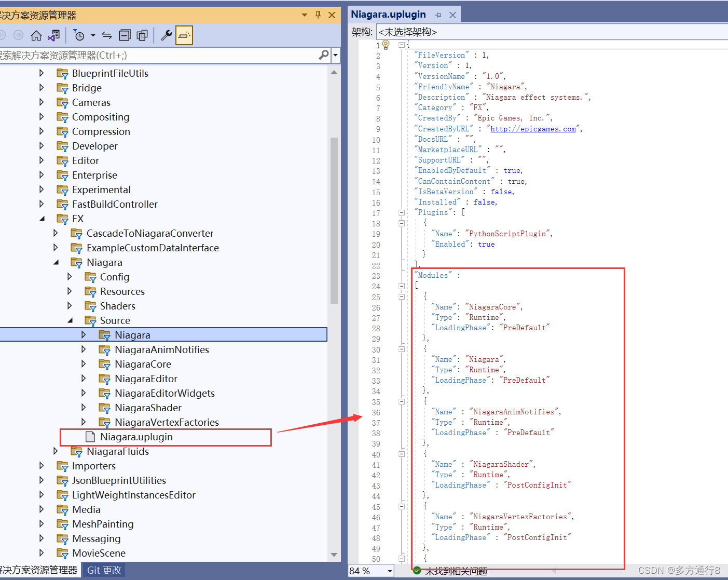
Task: Close the Niagara.uplugin tab
Action: [x=452, y=15]
